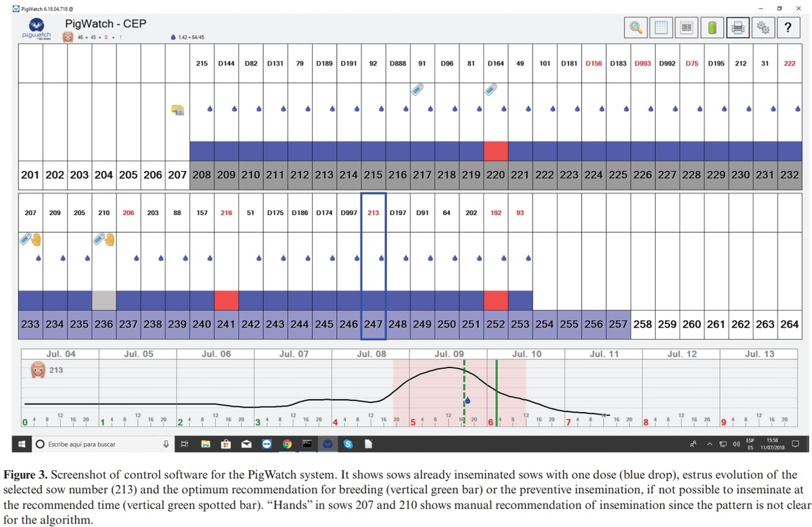Open settings with the gears icon
The image size is (812, 527).
(x=763, y=27)
